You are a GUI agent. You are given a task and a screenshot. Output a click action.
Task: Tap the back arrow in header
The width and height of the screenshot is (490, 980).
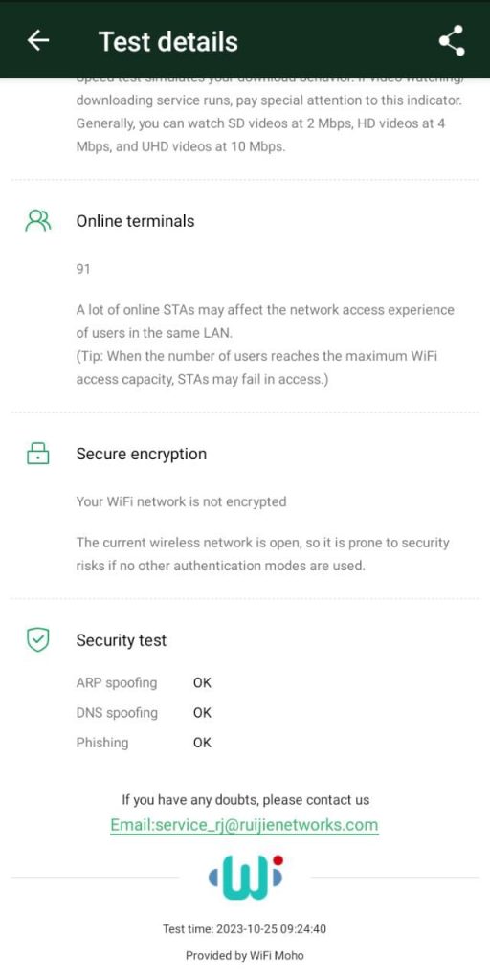coord(38,40)
